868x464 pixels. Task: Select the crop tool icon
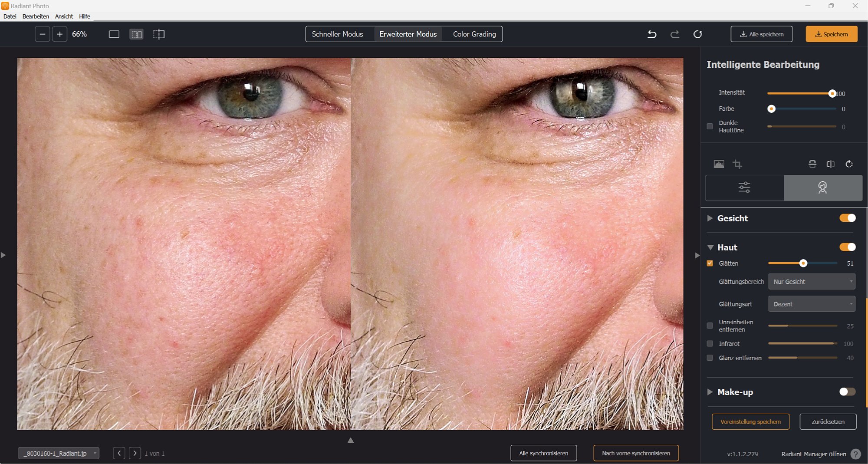coord(737,164)
